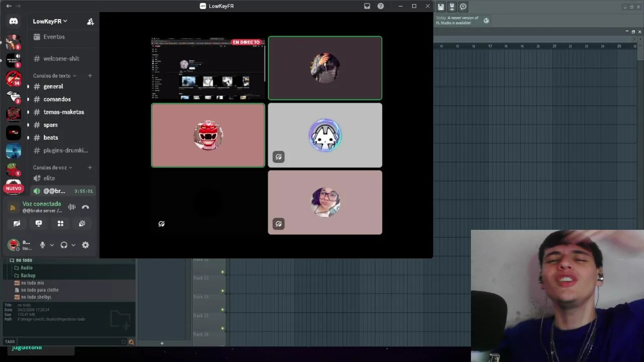Open Discord user settings gear
This screenshot has width=644, height=362.
[x=86, y=245]
